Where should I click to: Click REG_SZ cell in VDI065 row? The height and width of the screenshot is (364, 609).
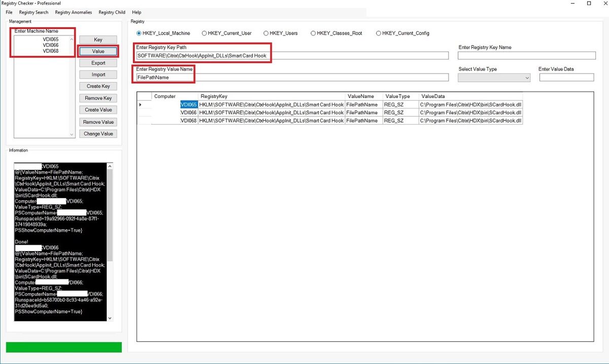pos(401,104)
